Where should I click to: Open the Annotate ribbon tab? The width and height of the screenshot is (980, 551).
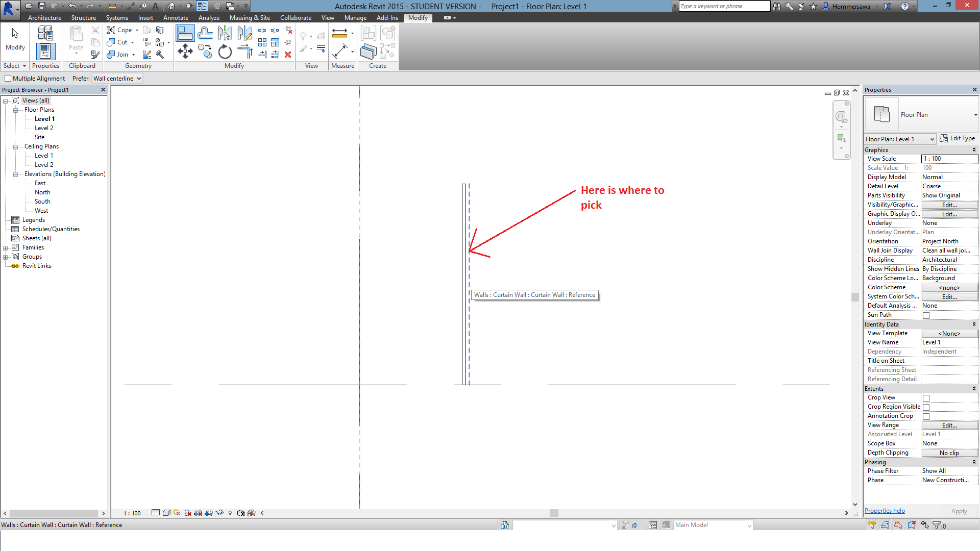click(176, 17)
